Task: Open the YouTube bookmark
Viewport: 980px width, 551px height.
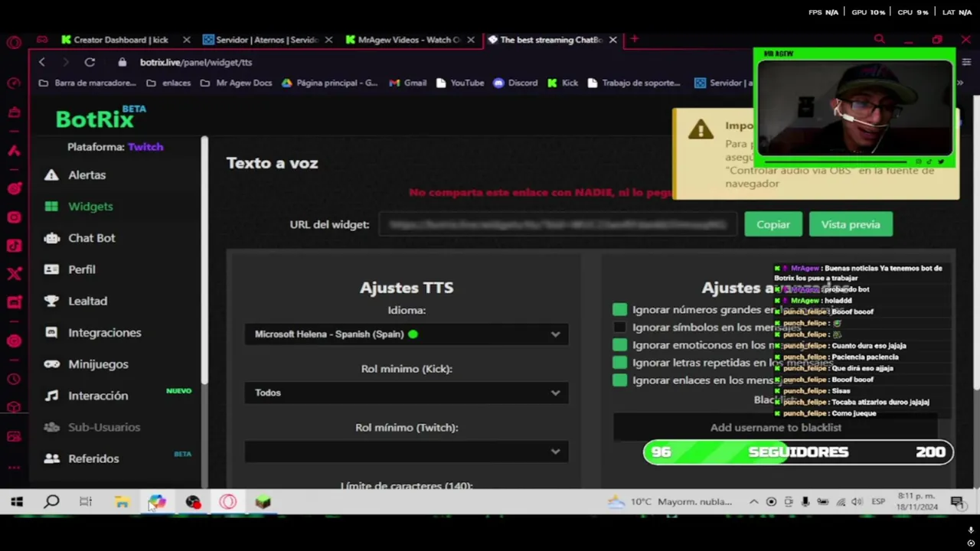Action: pyautogui.click(x=459, y=83)
